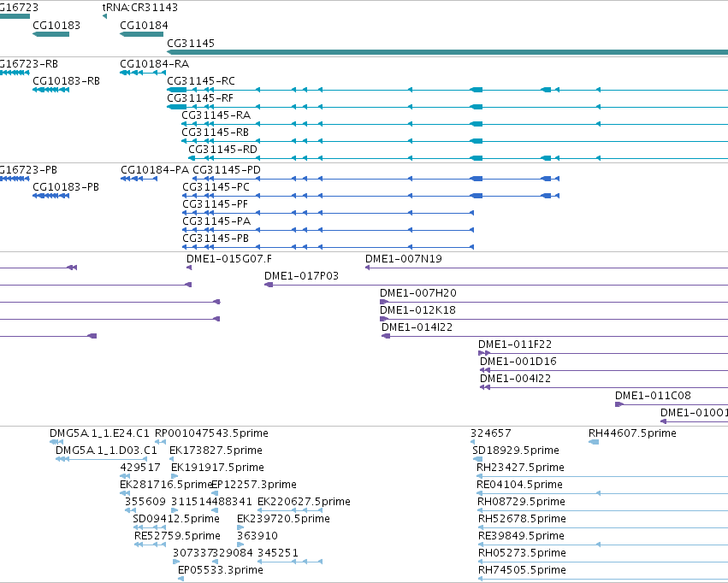Click EST label DMG5A.1_1.D03.C1
728x583 pixels.
[x=106, y=450]
